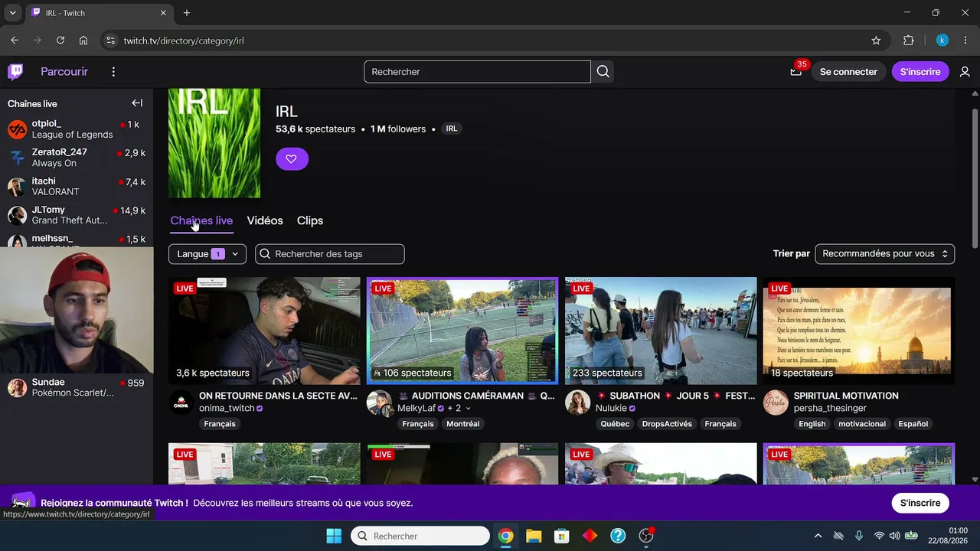Image resolution: width=980 pixels, height=551 pixels.
Task: Open the onima_twitch stream thumbnail
Action: click(264, 331)
